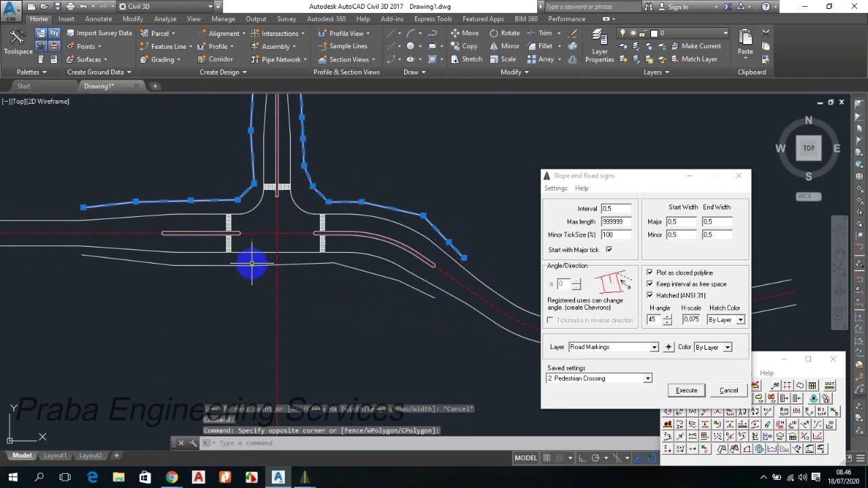
Task: Click the Windows Start button
Action: pyautogui.click(x=13, y=477)
